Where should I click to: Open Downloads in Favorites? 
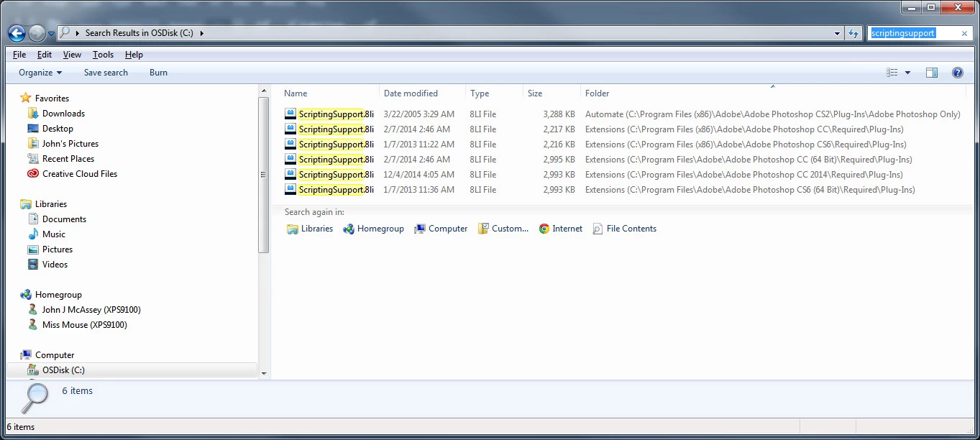63,114
